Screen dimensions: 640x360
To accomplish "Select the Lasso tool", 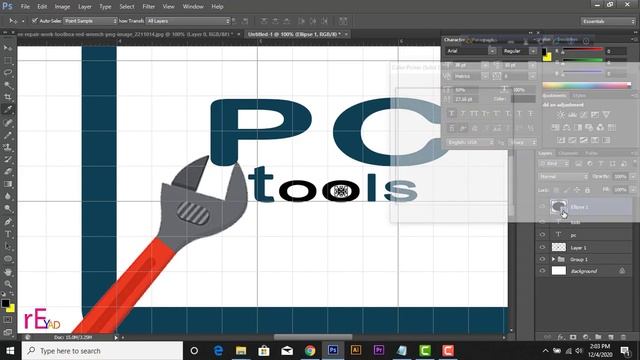I will pos(8,73).
